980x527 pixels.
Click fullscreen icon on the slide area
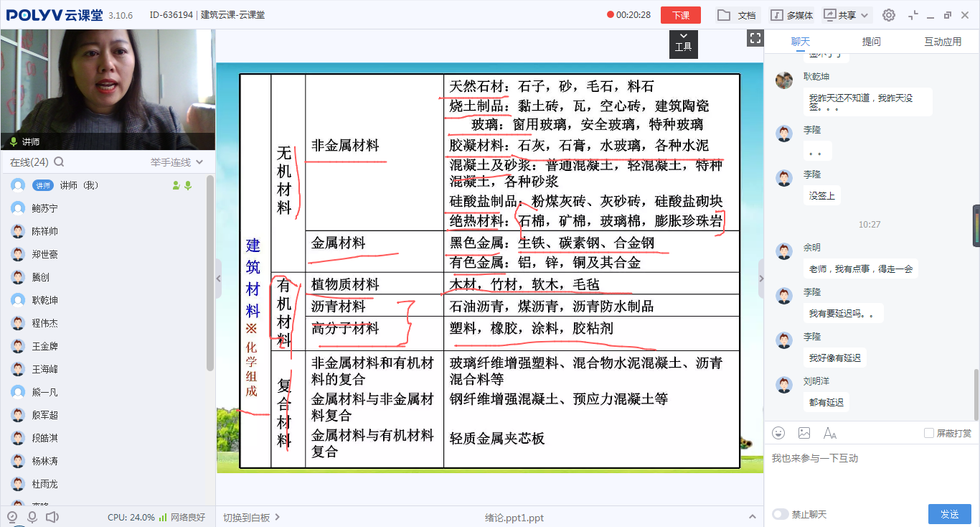pos(755,39)
